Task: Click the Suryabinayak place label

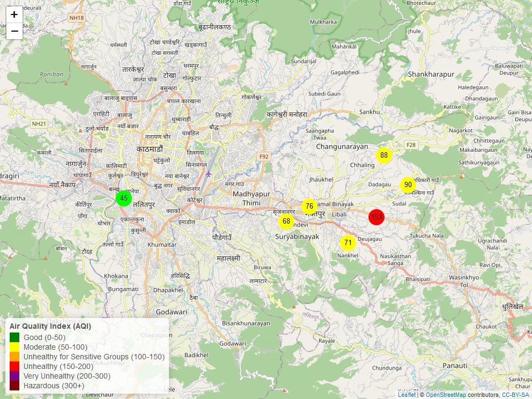Action: (x=297, y=237)
